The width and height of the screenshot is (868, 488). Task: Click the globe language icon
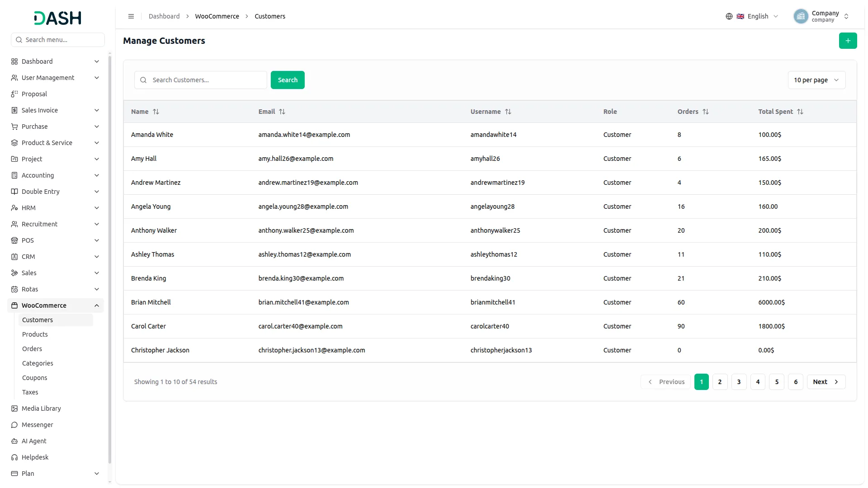(x=729, y=16)
